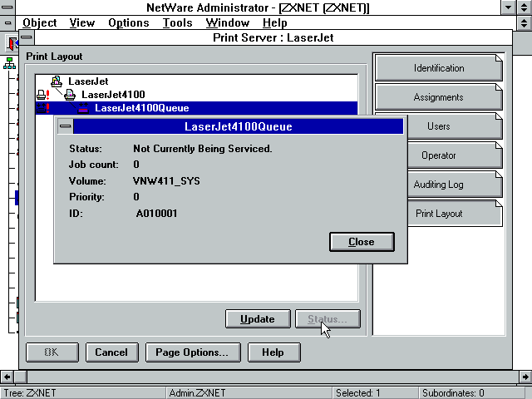Viewport: 532px width, 399px height.
Task: Click the Cancel button
Action: 111,352
